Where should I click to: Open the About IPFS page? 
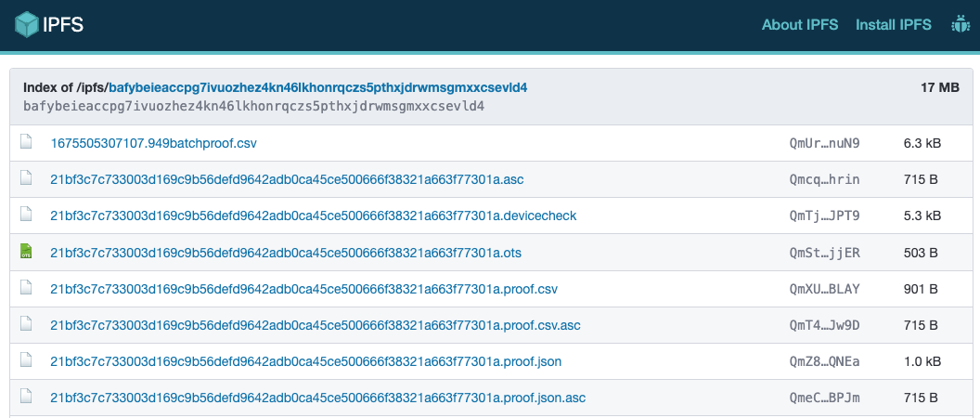pyautogui.click(x=801, y=25)
